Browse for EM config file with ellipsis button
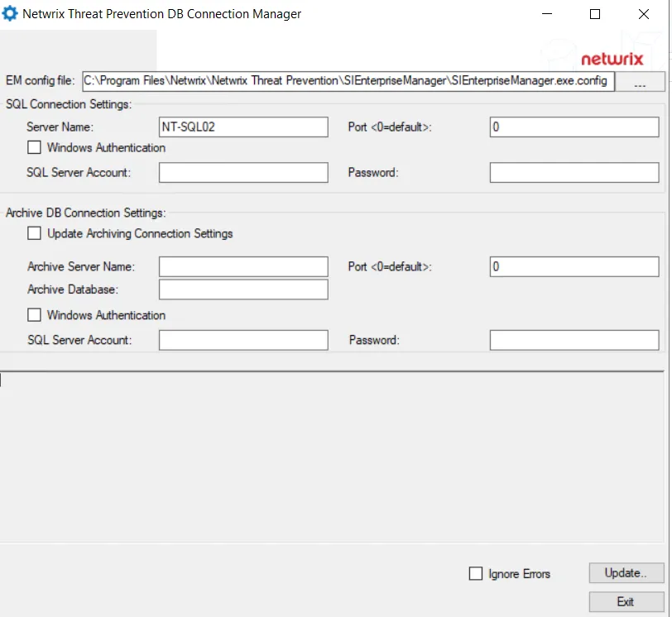 point(640,81)
